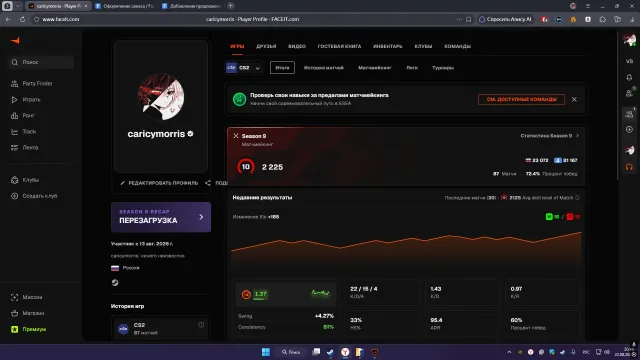The height and width of the screenshot is (360, 640).
Task: Select the Итоги sub-tab
Action: (x=282, y=68)
